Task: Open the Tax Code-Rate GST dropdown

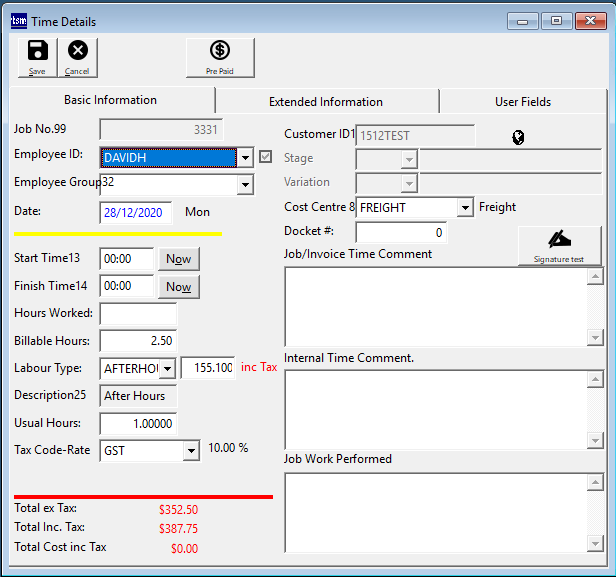Action: pos(191,451)
